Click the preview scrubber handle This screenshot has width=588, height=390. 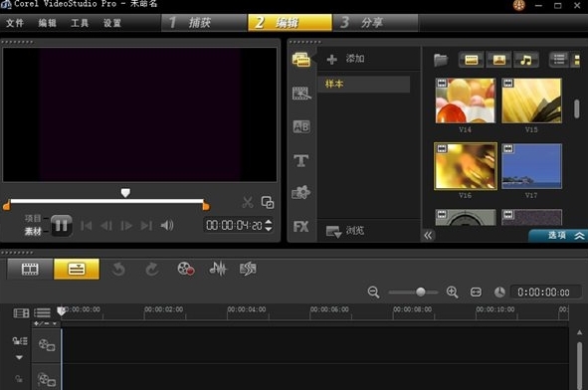pos(125,193)
